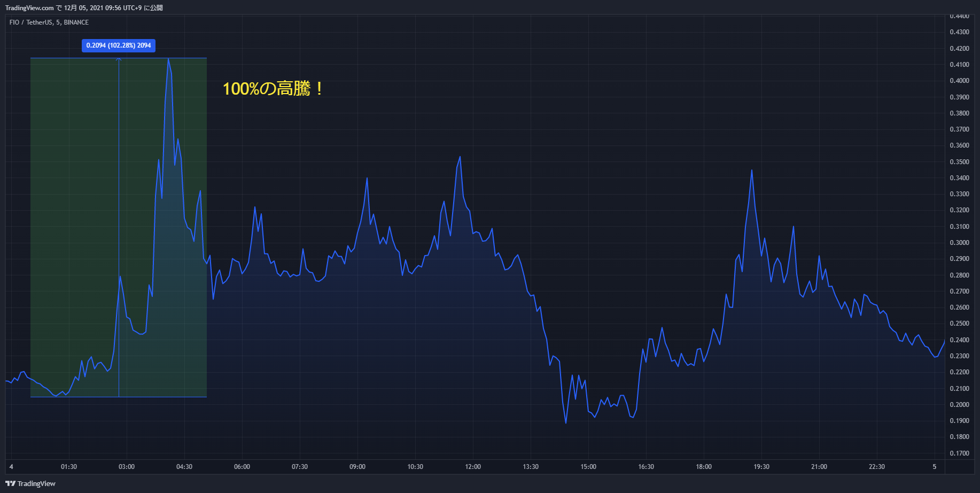Click the 21:00 time axis label
Viewport: 980px width, 493px height.
(819, 467)
